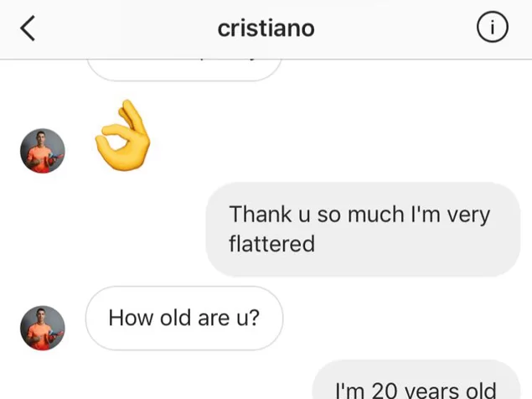Open conversation details via info icon
This screenshot has height=399, width=532.
coord(492,28)
